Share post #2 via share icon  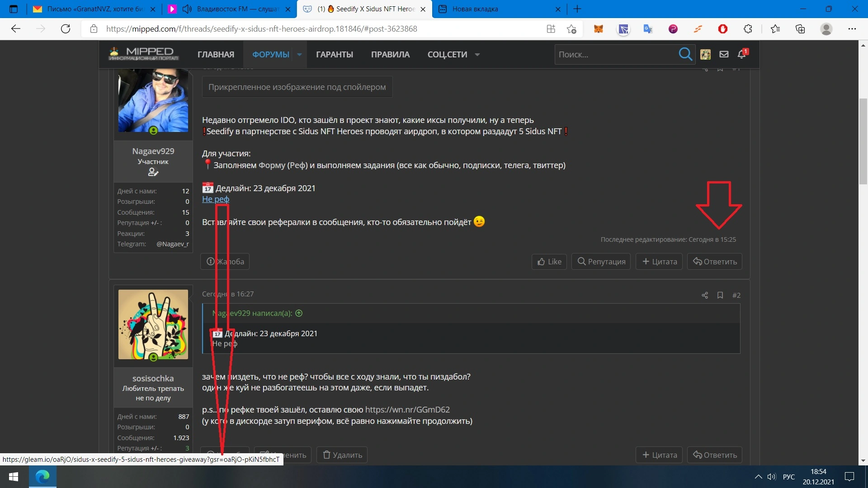pyautogui.click(x=705, y=296)
